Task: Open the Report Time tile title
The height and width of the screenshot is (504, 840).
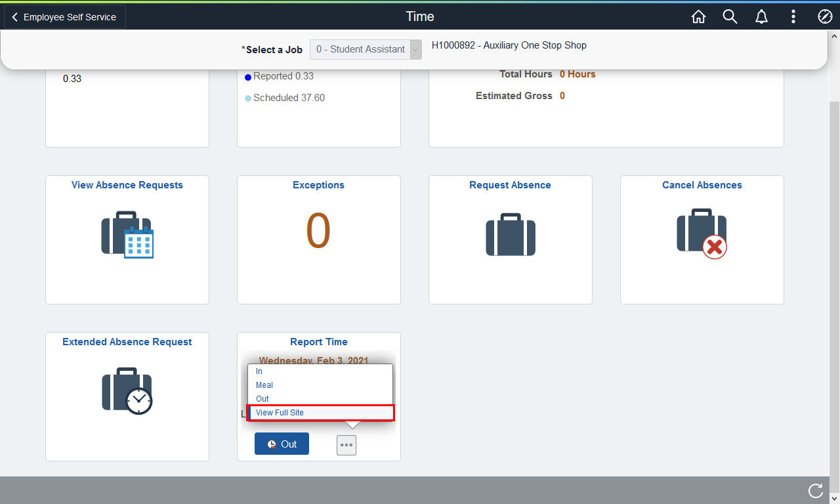Action: (x=319, y=342)
